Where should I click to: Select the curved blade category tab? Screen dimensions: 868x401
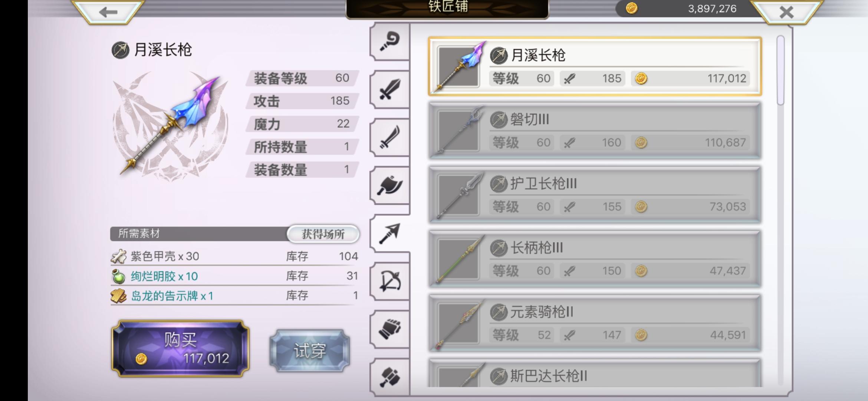pyautogui.click(x=390, y=137)
